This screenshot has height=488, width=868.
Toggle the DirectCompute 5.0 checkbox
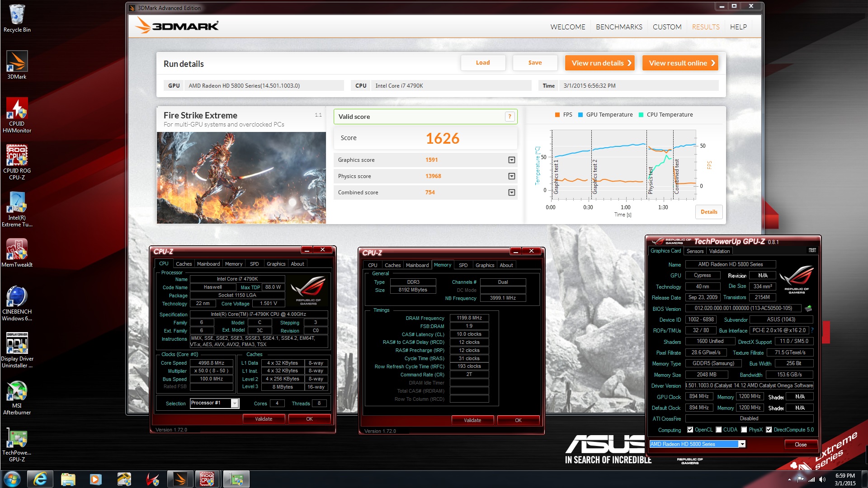[769, 430]
